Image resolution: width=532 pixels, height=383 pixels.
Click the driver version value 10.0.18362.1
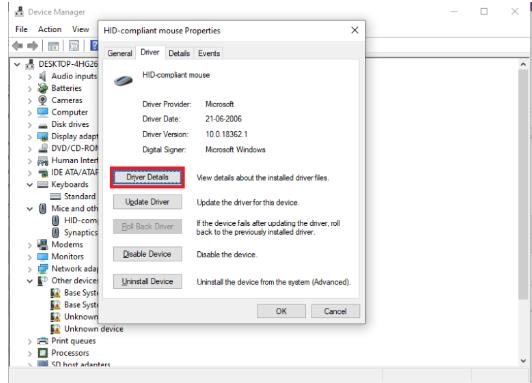pos(226,134)
